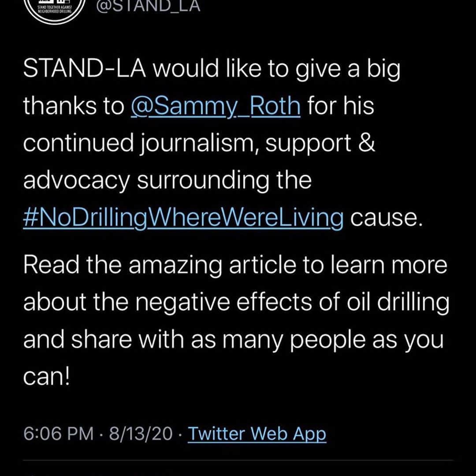Click the 6:06 PM timestamp
This screenshot has height=476, width=476.
59,433
